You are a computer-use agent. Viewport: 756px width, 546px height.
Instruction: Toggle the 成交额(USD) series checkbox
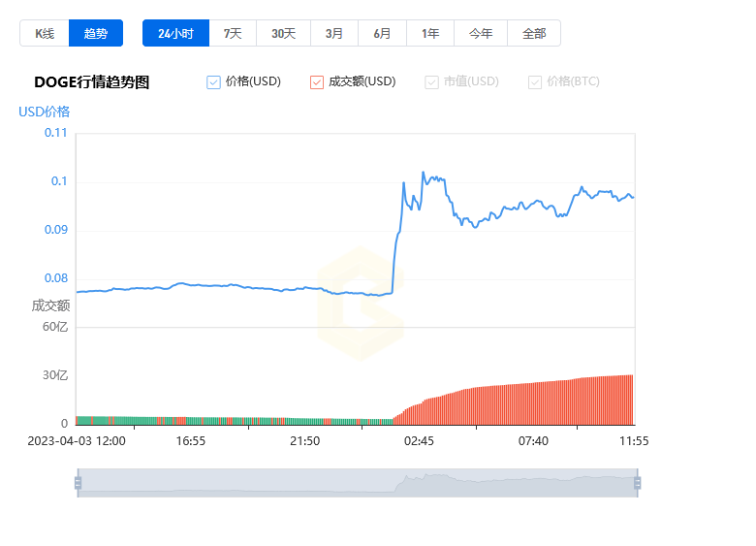[317, 82]
